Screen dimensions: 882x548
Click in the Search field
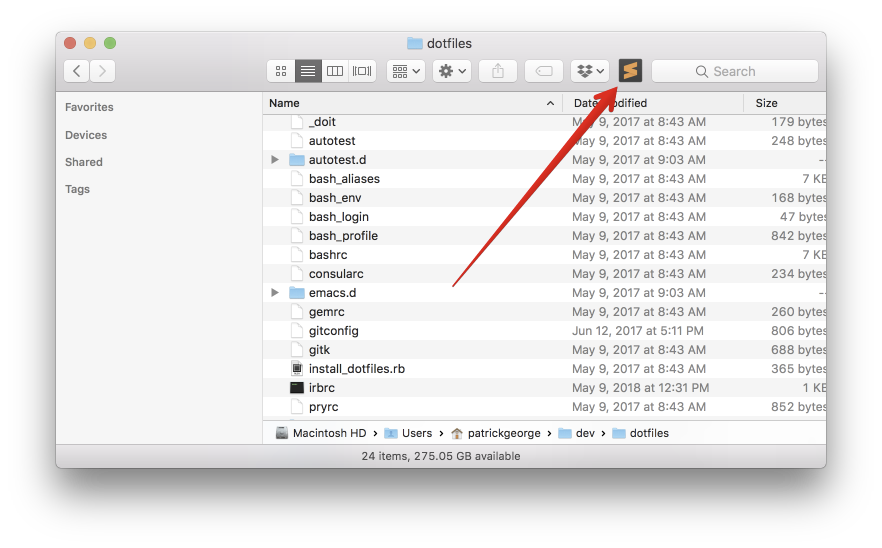coord(735,71)
